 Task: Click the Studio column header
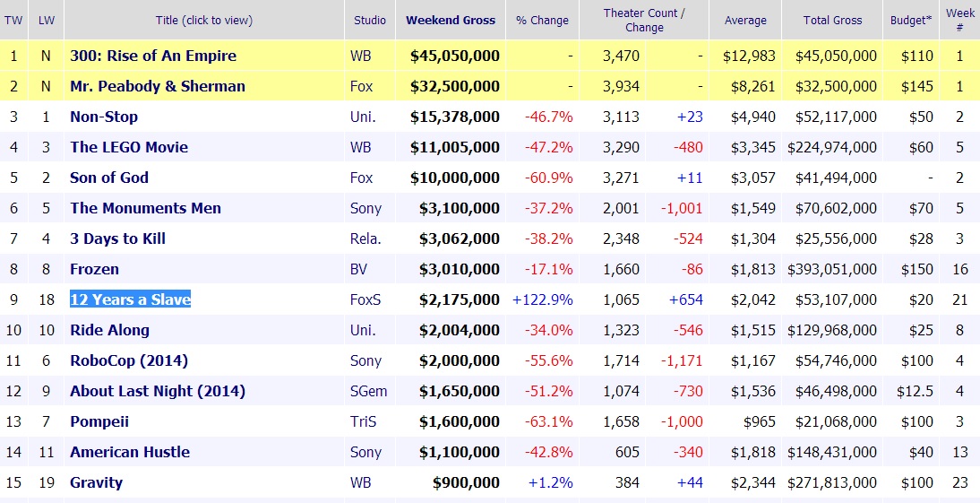(370, 20)
